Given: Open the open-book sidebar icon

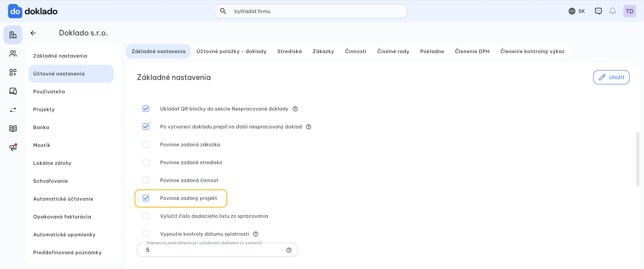Looking at the screenshot, I should coord(13,128).
